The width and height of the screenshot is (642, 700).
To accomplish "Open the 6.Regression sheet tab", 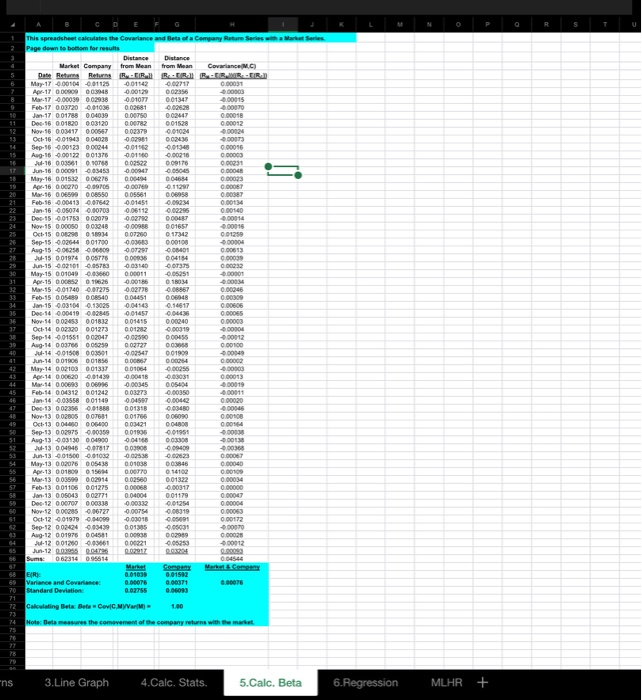I will 366,683.
